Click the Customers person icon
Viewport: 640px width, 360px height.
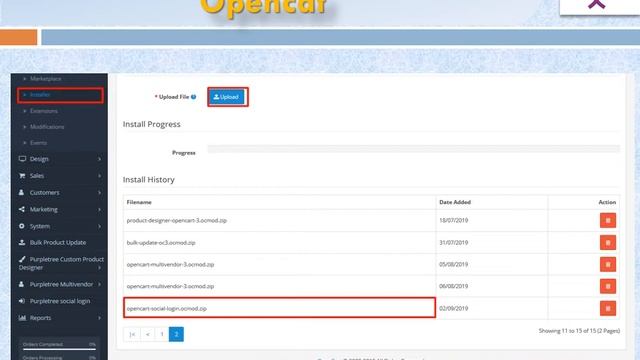(22, 192)
